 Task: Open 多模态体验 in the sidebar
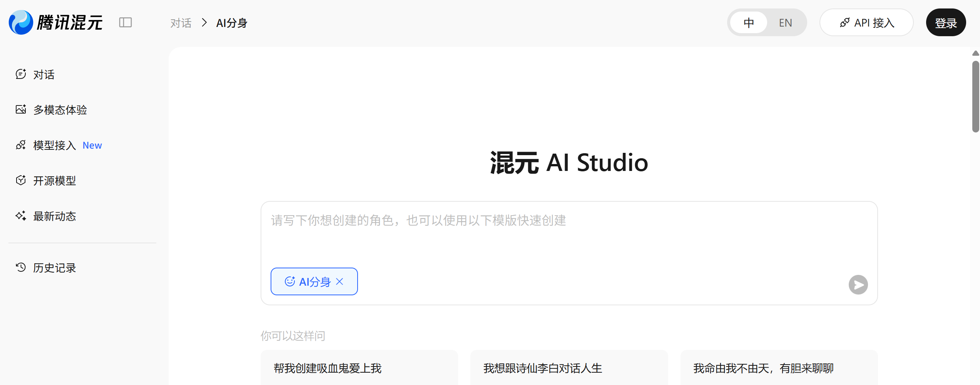(x=82, y=110)
